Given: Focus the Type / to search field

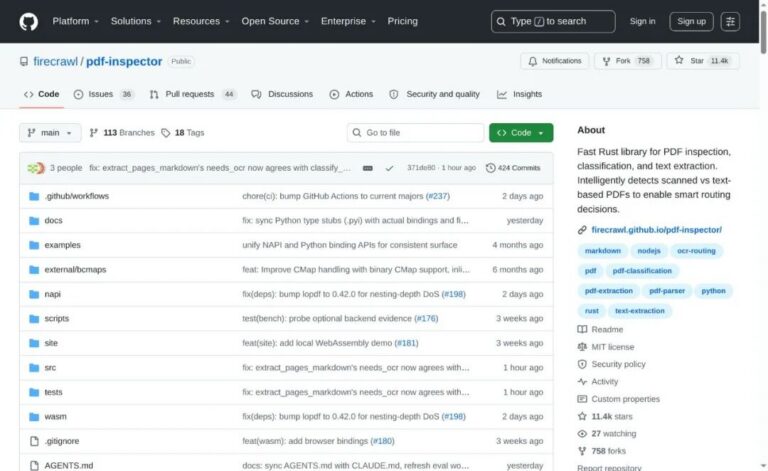Looking at the screenshot, I should click(x=553, y=22).
